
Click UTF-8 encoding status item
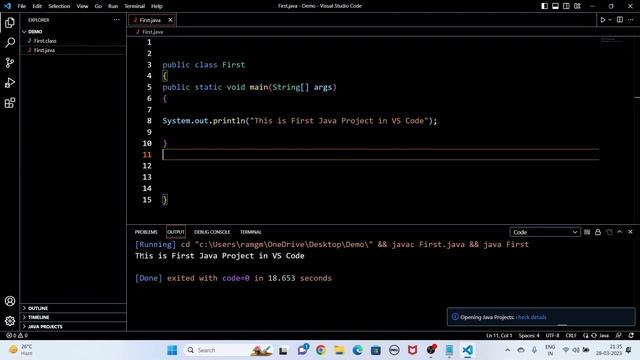pyautogui.click(x=552, y=336)
